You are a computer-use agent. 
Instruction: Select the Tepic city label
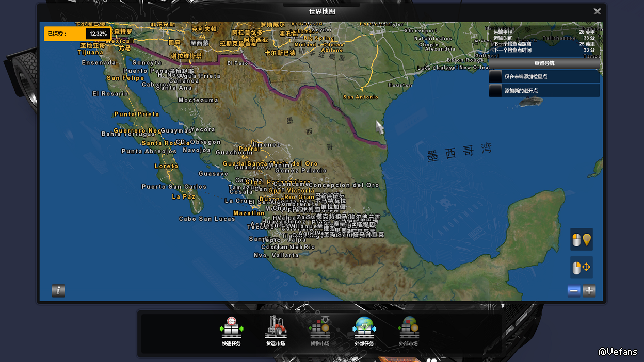coord(271,240)
